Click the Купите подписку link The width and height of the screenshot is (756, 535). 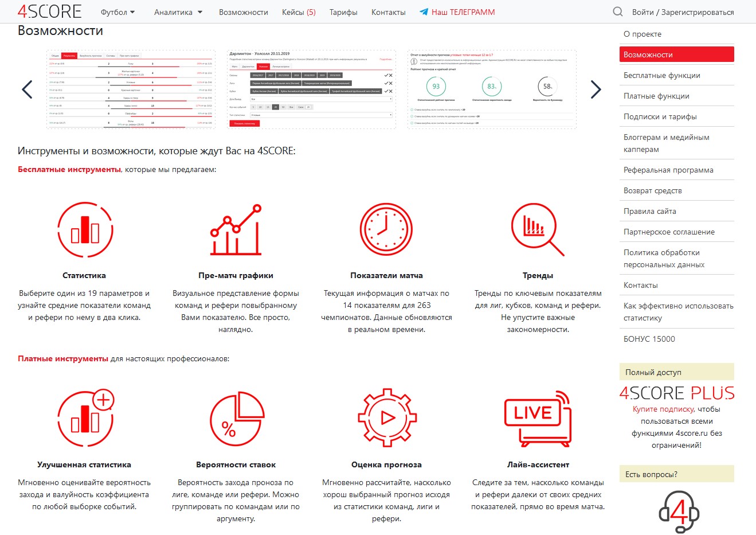pos(663,409)
